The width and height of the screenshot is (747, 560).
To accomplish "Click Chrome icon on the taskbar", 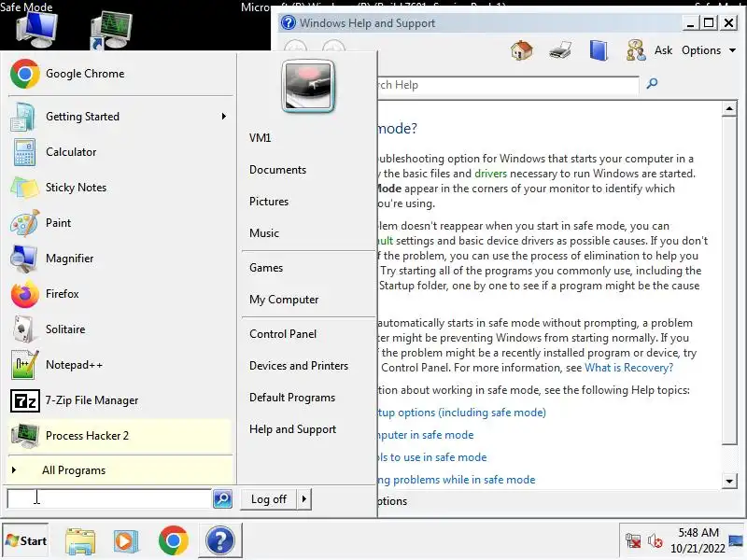I will click(x=173, y=540).
